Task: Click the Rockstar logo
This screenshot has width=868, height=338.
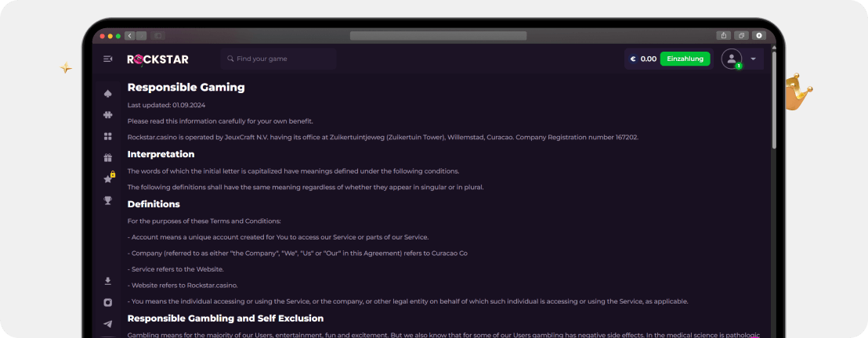Action: [157, 59]
